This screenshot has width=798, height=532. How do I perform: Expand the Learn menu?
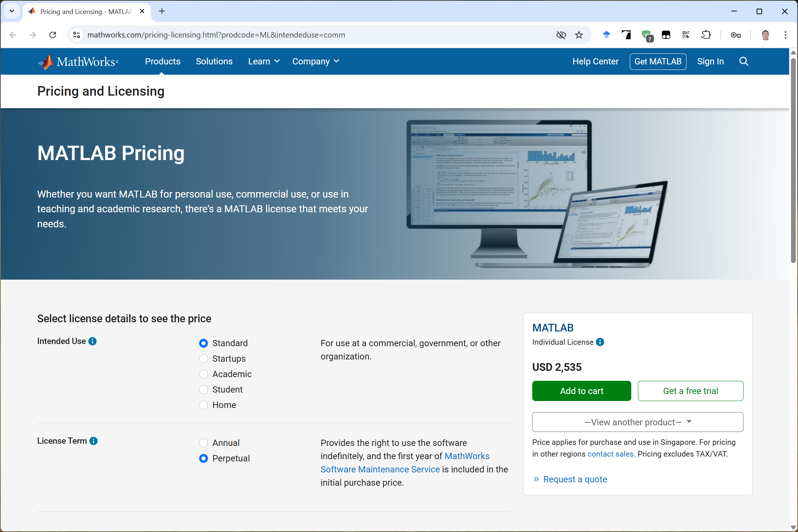click(x=264, y=61)
